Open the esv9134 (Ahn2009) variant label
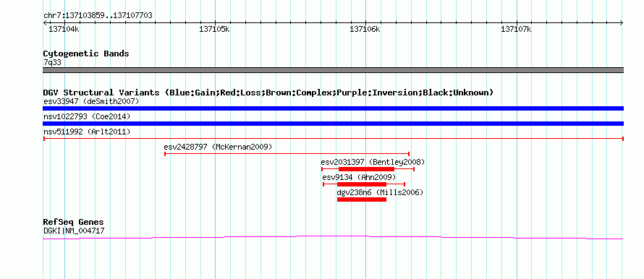 (359, 177)
